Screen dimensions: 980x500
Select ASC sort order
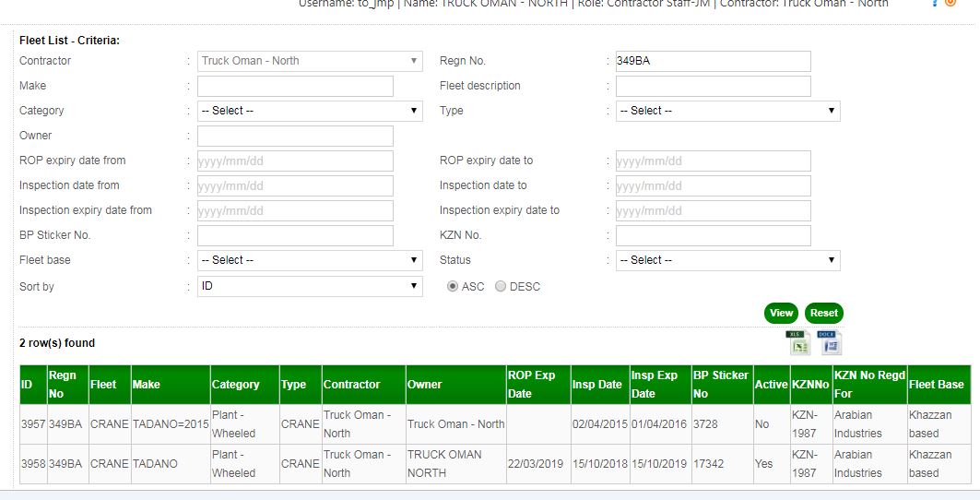click(453, 287)
